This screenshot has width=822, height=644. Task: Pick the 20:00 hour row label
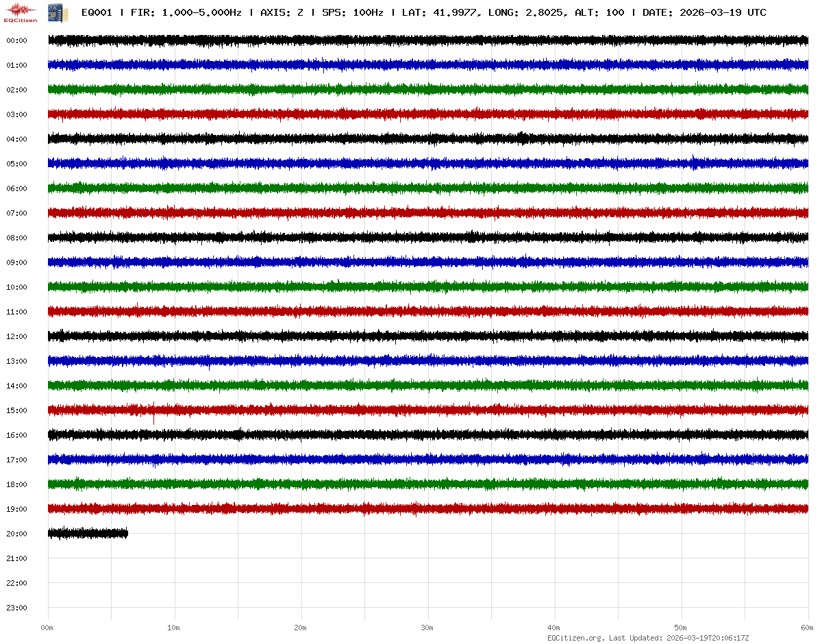pos(16,534)
